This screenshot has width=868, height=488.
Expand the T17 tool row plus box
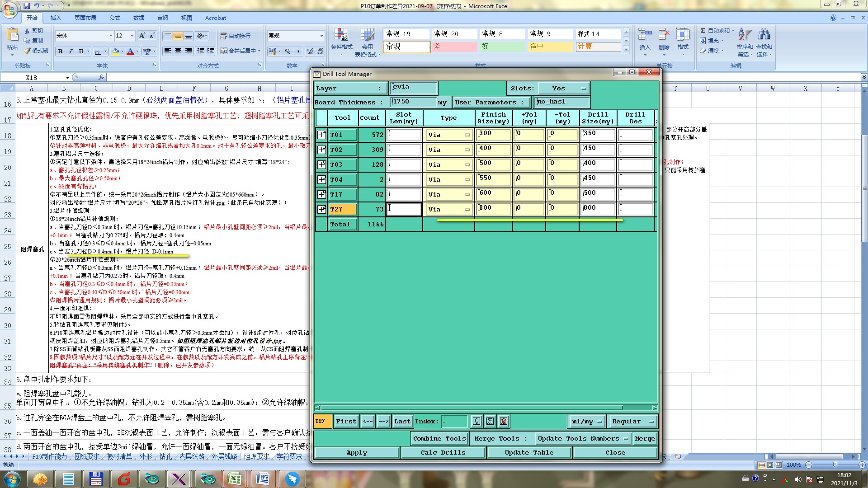(321, 194)
